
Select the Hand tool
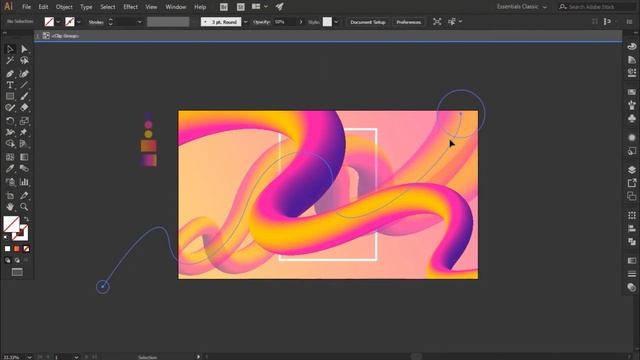(x=10, y=207)
